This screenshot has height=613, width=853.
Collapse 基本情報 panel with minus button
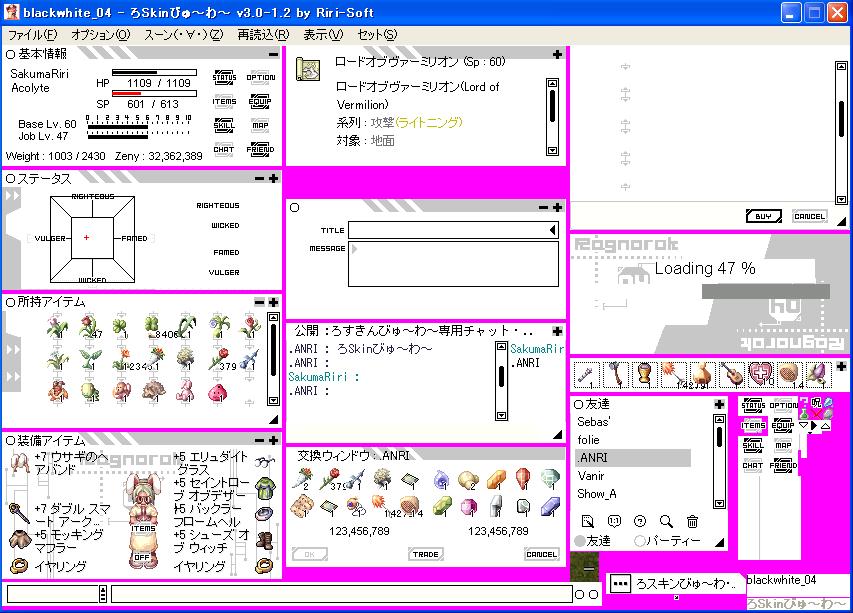273,54
